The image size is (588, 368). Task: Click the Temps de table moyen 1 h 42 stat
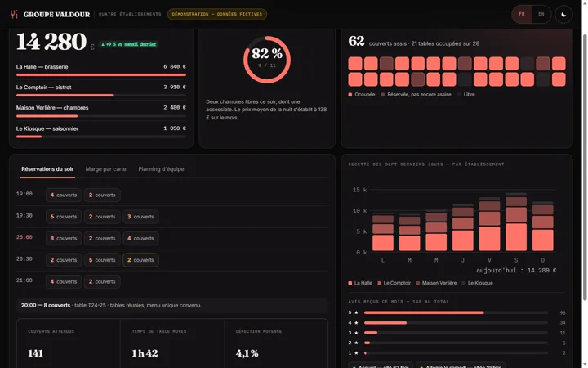pyautogui.click(x=172, y=343)
